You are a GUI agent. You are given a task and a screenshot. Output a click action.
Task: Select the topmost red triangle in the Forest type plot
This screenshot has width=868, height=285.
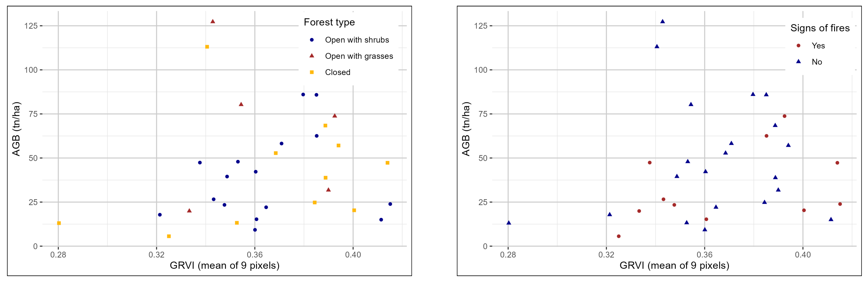tap(213, 21)
